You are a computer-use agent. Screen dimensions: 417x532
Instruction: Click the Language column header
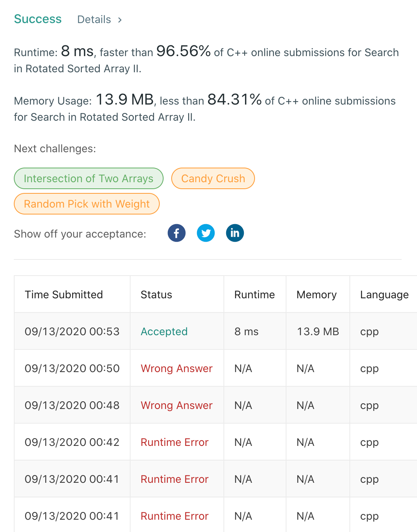click(x=384, y=294)
